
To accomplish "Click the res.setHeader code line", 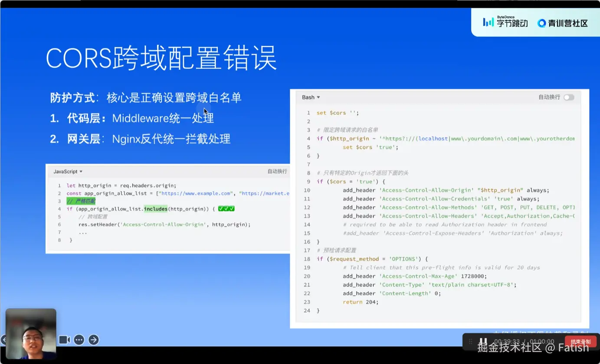I will 164,224.
